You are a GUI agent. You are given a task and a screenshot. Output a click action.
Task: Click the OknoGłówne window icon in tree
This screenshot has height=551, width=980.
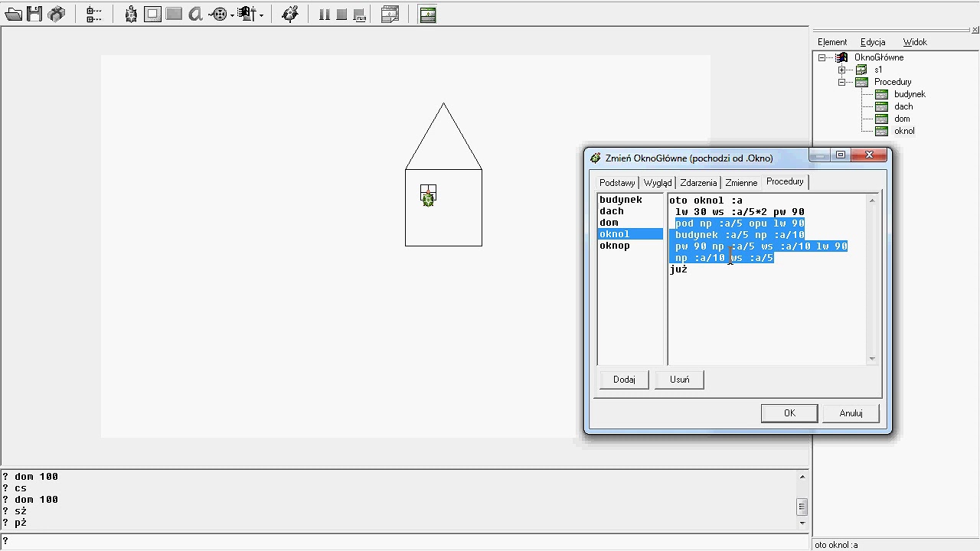841,57
